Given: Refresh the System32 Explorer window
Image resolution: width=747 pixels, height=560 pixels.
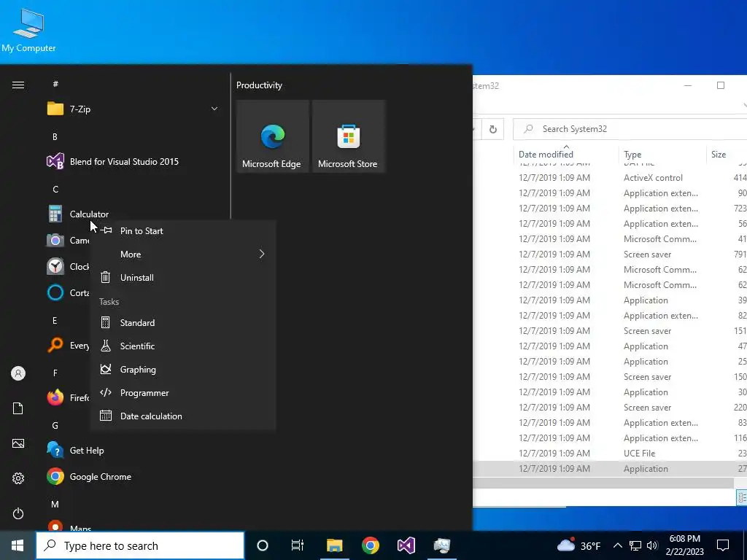Looking at the screenshot, I should point(493,129).
